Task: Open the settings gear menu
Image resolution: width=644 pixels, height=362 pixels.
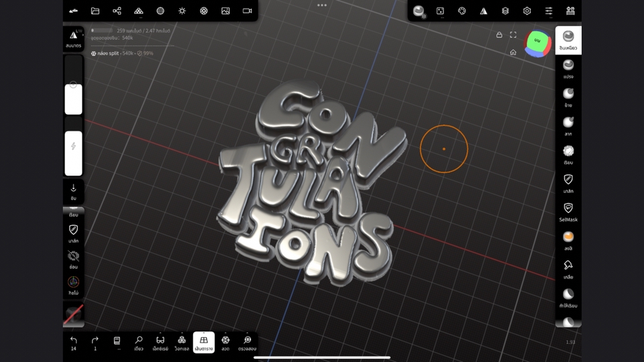Action: tap(527, 11)
